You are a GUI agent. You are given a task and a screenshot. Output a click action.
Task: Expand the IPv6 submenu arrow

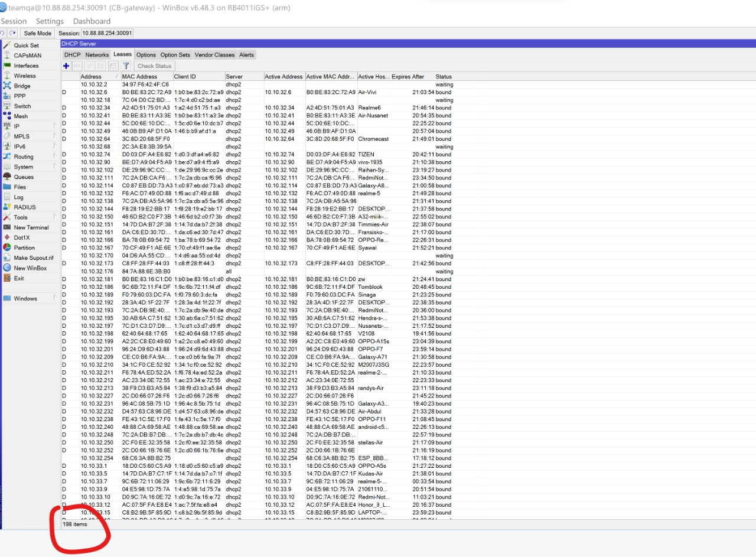coord(54,146)
